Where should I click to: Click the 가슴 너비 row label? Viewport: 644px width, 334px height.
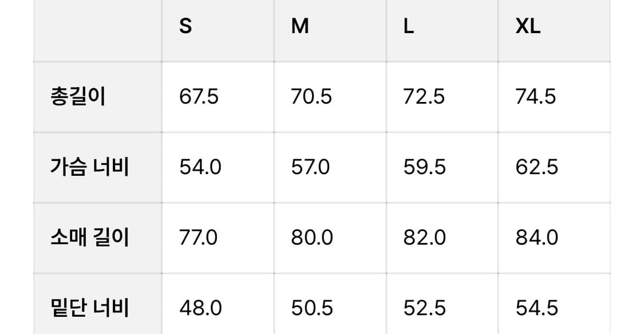(x=90, y=167)
